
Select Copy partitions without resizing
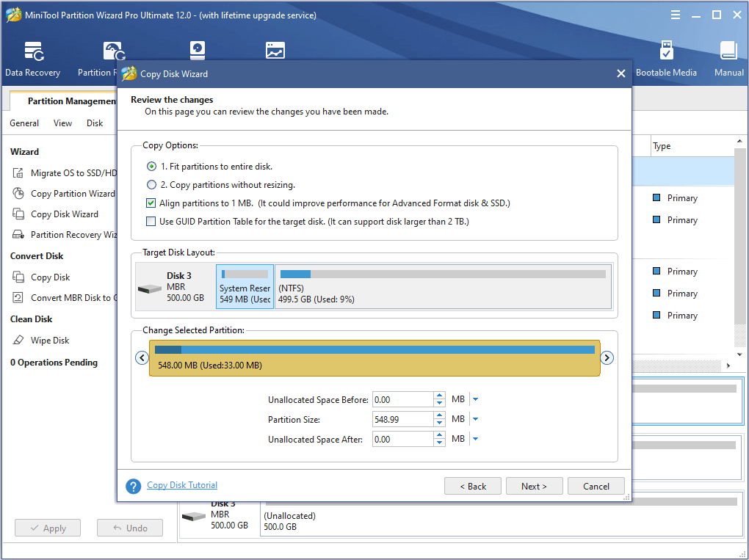(x=151, y=185)
